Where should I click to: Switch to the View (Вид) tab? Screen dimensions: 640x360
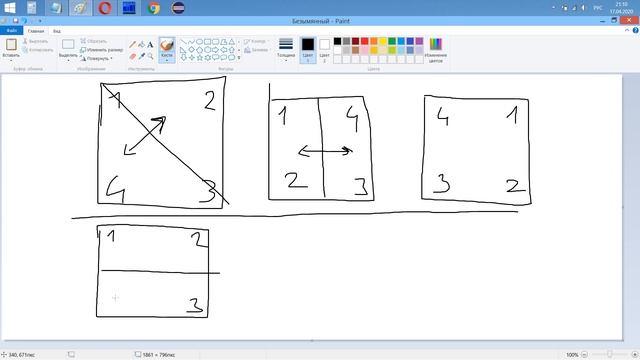pos(57,31)
